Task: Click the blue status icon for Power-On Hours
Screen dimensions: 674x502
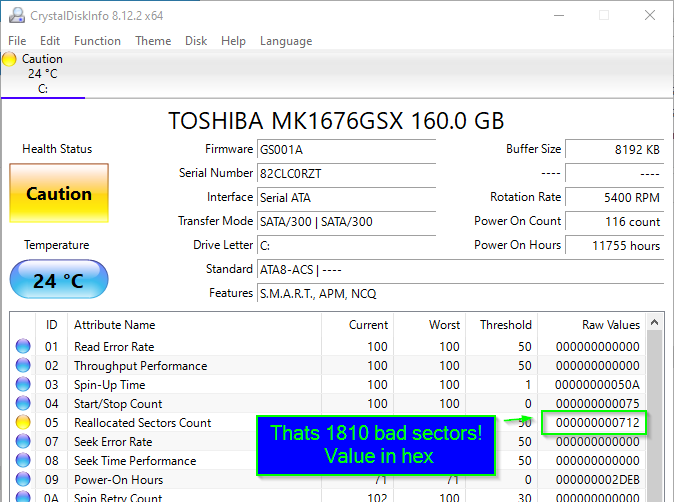Action: click(x=23, y=479)
